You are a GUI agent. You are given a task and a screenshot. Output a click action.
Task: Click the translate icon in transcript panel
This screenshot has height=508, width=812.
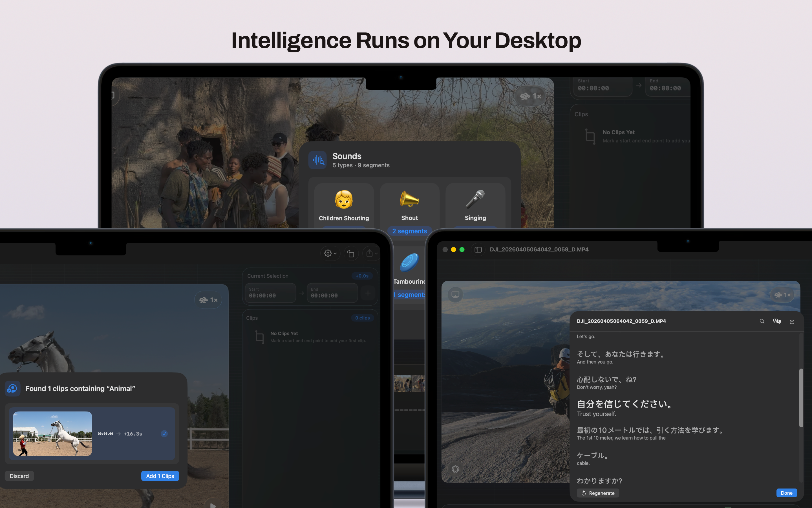click(x=777, y=321)
